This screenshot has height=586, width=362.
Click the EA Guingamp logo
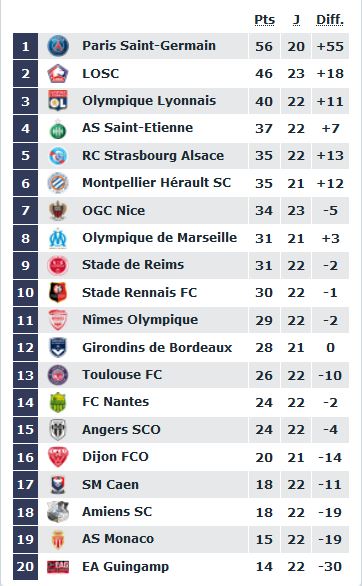tap(58, 567)
